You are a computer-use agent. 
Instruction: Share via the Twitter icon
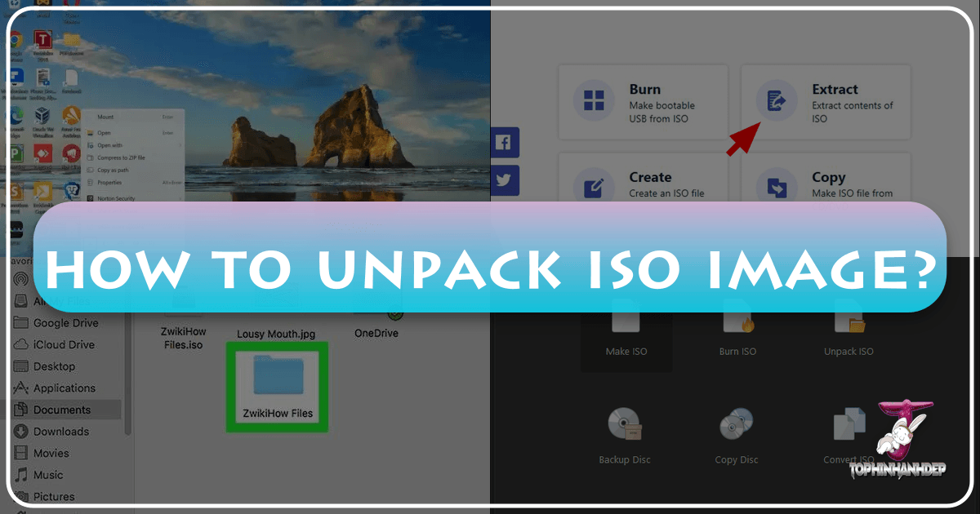coord(505,180)
